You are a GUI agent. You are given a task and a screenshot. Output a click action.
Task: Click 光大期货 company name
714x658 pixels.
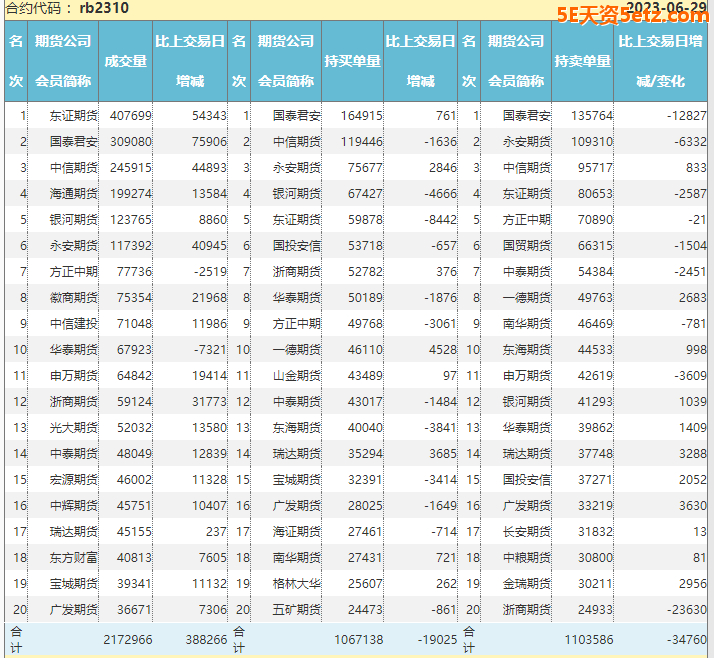(73, 428)
